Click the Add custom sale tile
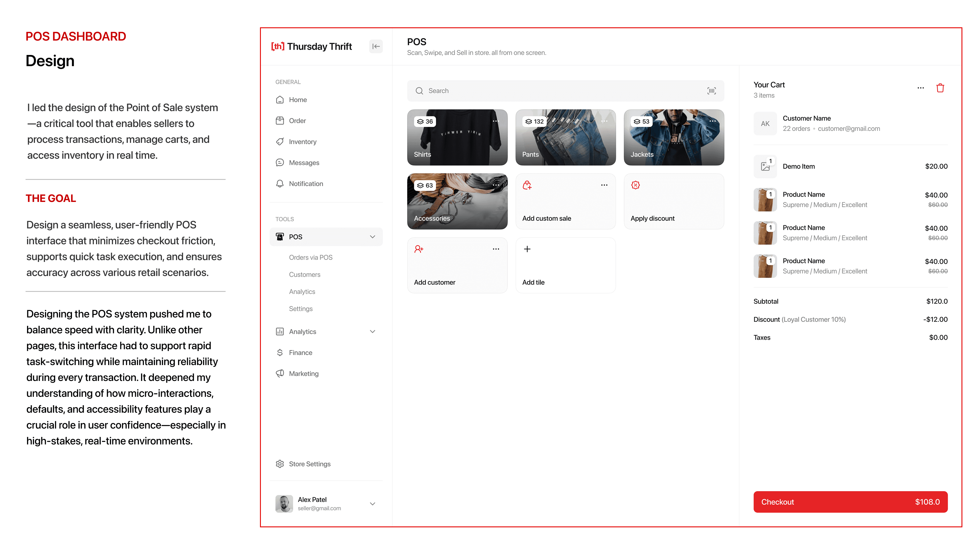980x552 pixels. click(x=565, y=201)
